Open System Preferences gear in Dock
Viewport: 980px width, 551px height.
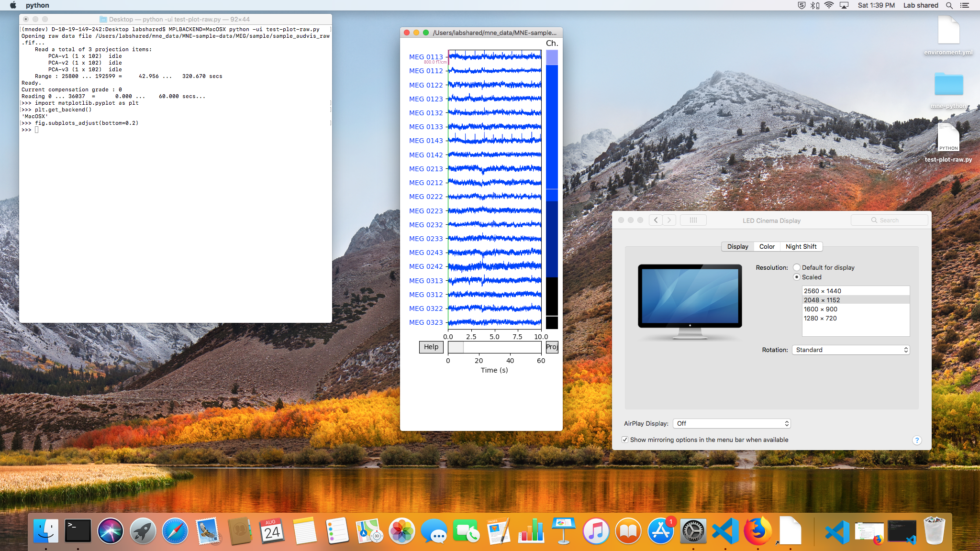click(x=693, y=531)
